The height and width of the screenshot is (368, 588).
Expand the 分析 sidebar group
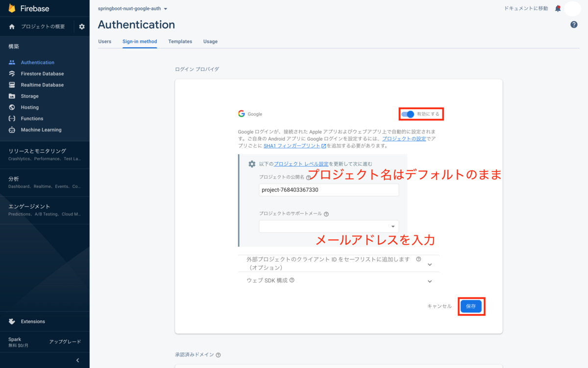click(45, 183)
